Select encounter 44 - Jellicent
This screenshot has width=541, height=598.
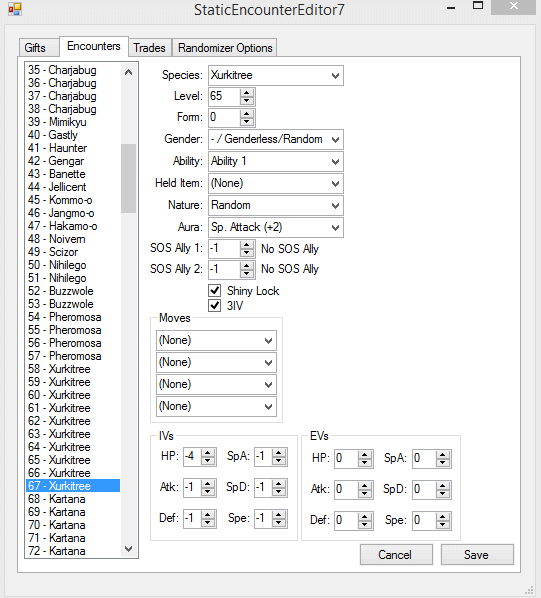(x=73, y=187)
